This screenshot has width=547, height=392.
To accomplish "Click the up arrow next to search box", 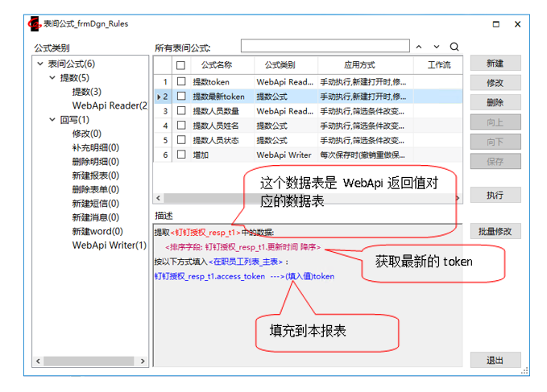I will tap(419, 47).
